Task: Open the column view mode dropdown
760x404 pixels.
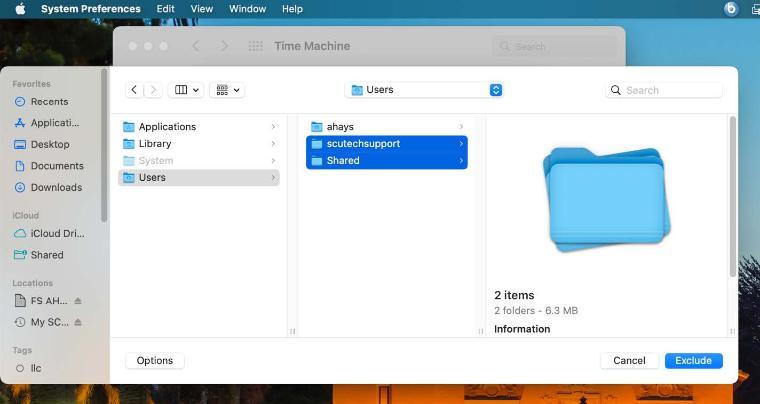Action: click(x=186, y=90)
